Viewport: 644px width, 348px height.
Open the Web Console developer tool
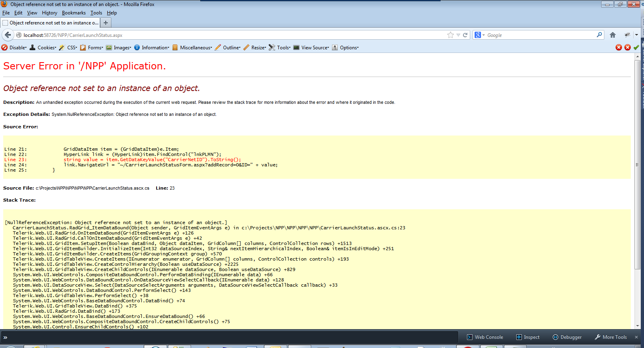coord(485,337)
